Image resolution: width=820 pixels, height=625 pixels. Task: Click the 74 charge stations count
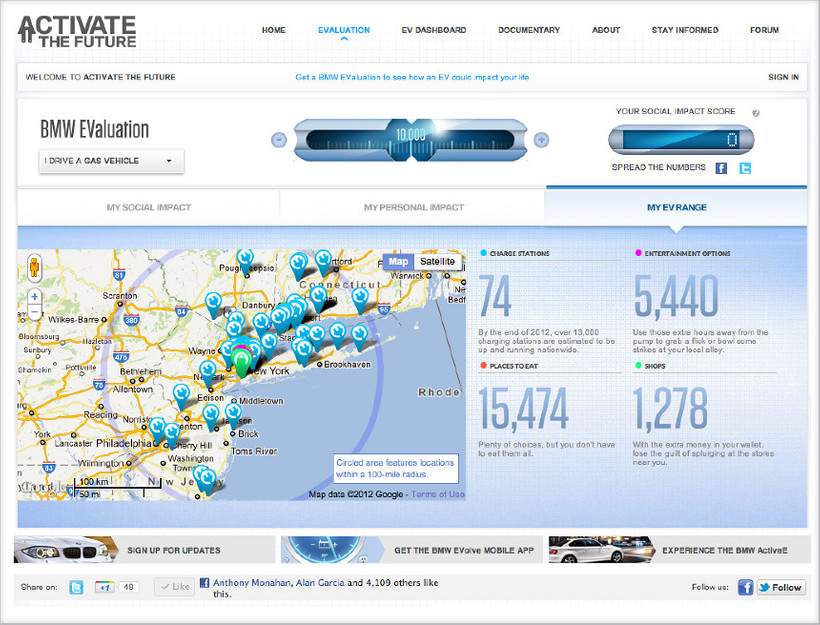495,297
